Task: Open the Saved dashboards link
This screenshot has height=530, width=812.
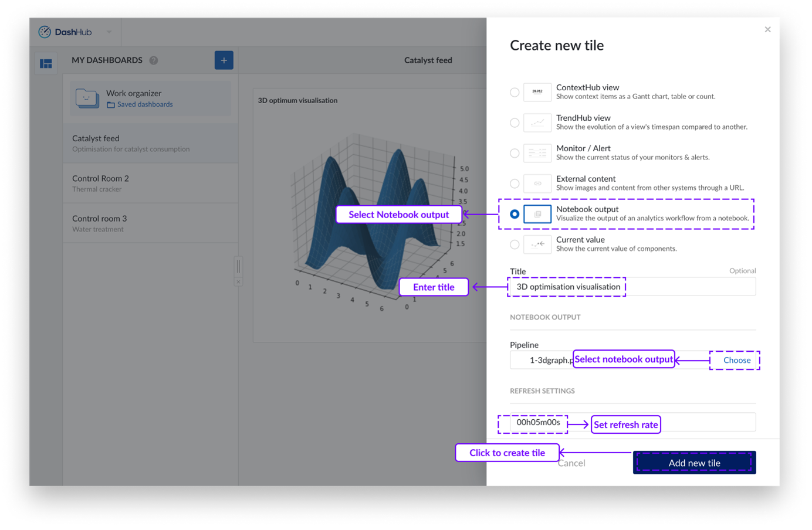Action: point(144,104)
